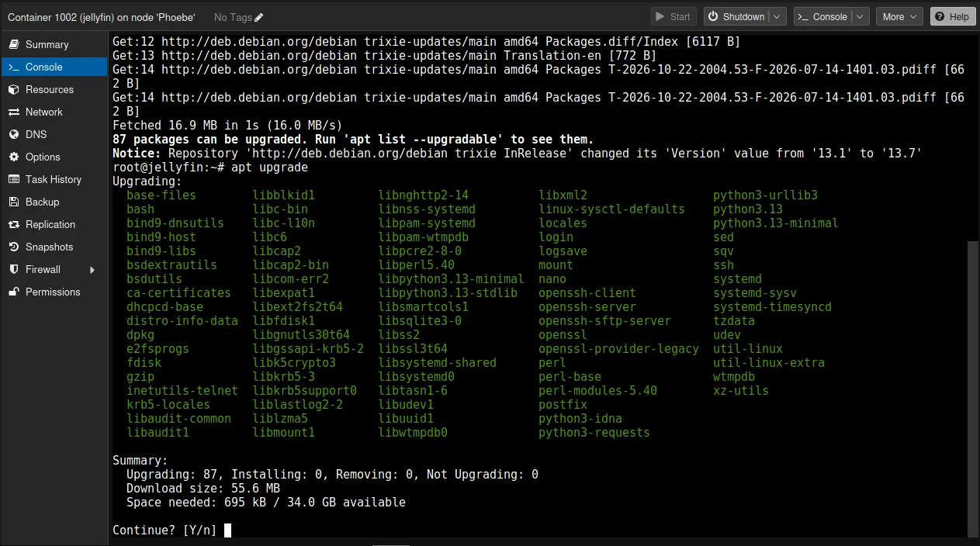This screenshot has width=980, height=546.
Task: Open the Options section
Action: tap(54, 157)
